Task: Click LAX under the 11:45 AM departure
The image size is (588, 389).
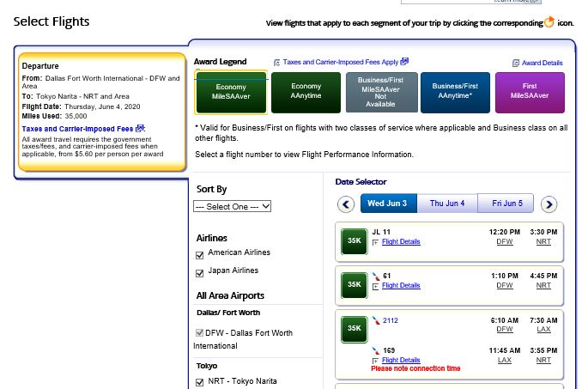Action: pyautogui.click(x=505, y=360)
